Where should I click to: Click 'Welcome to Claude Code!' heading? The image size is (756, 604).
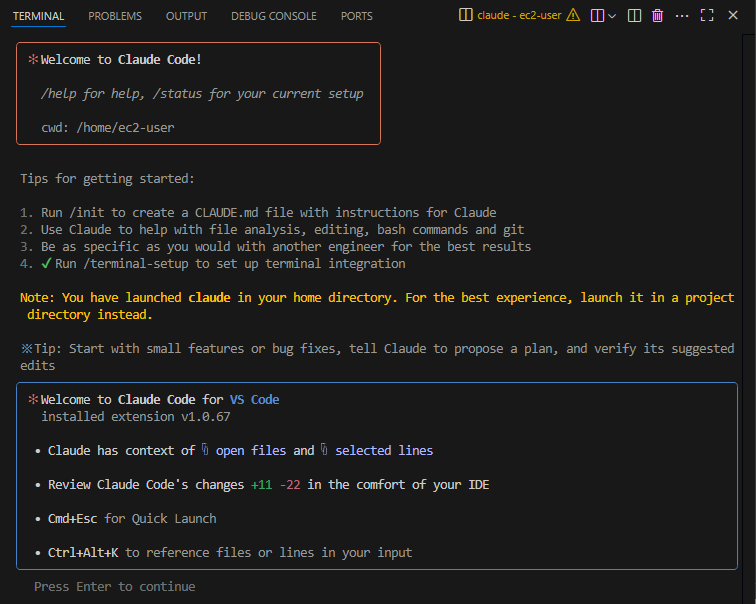121,59
